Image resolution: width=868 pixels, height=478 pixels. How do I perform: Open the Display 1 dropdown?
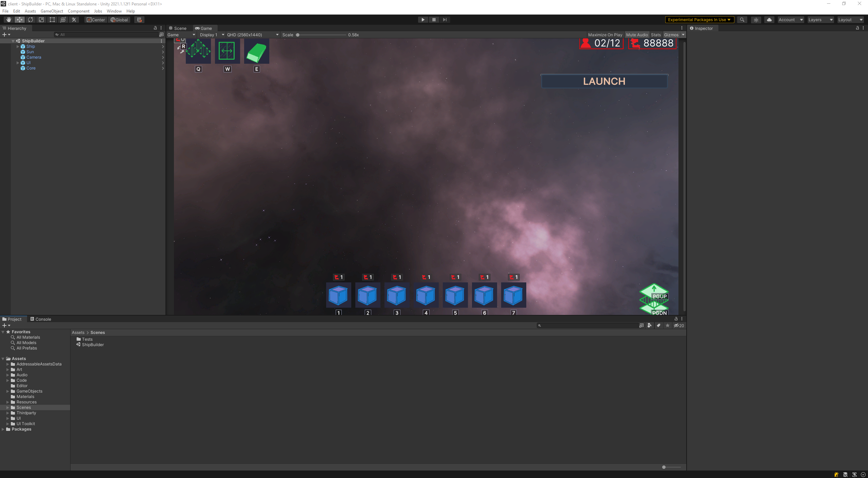coord(212,35)
